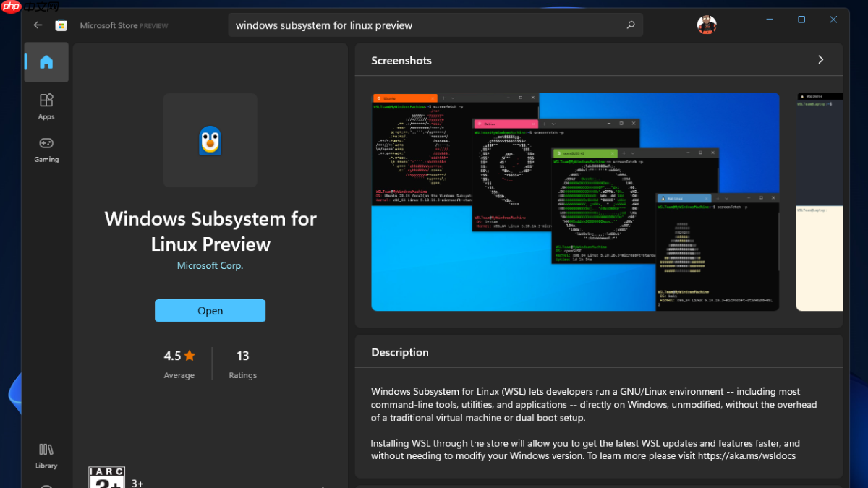The image size is (868, 488).
Task: Open the first large screenshot thumbnail
Action: click(x=575, y=202)
